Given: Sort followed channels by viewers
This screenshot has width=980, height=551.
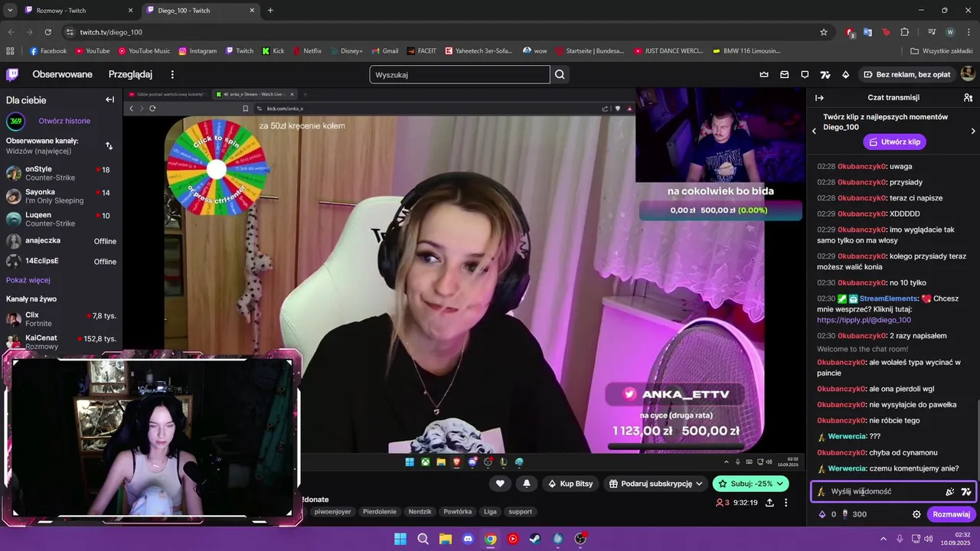Looking at the screenshot, I should (109, 145).
